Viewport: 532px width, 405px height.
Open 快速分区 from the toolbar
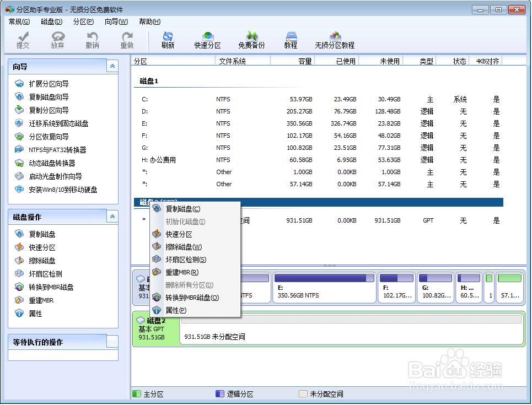click(x=207, y=40)
